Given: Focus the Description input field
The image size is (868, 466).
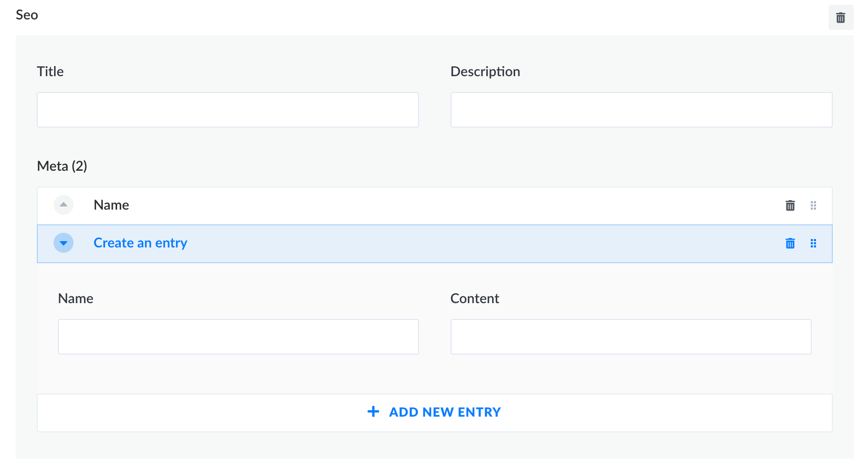Looking at the screenshot, I should click(641, 109).
